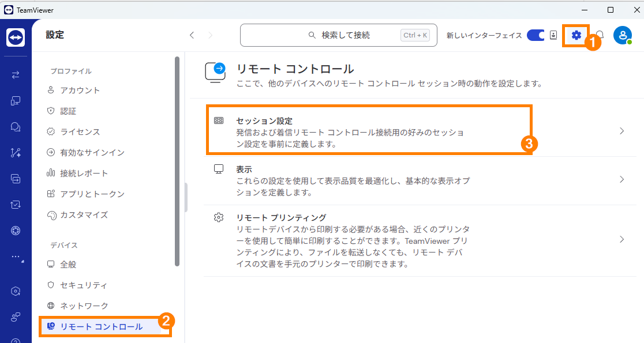Screen dimensions: 644x343
Task: Go forward with the right arrow
Action: click(x=210, y=35)
